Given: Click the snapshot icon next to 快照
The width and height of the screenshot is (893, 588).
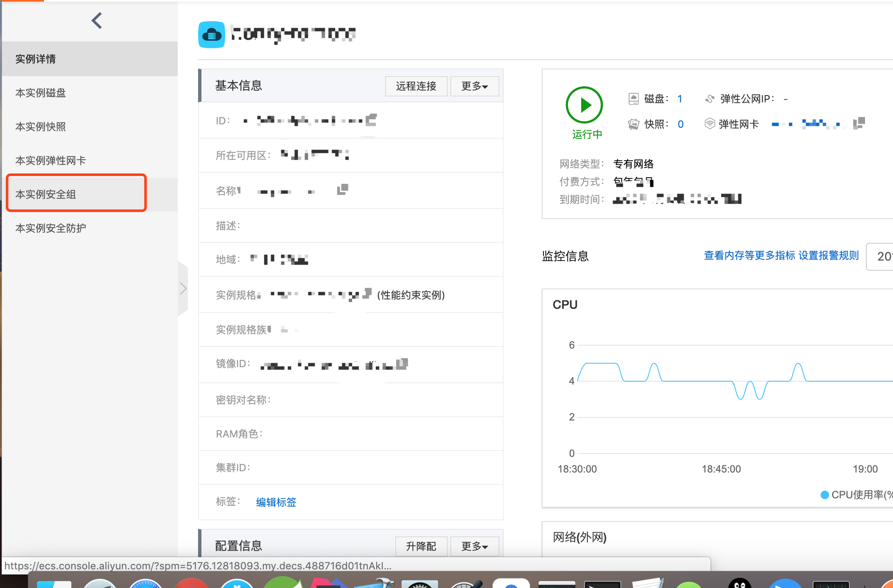Looking at the screenshot, I should coord(633,124).
